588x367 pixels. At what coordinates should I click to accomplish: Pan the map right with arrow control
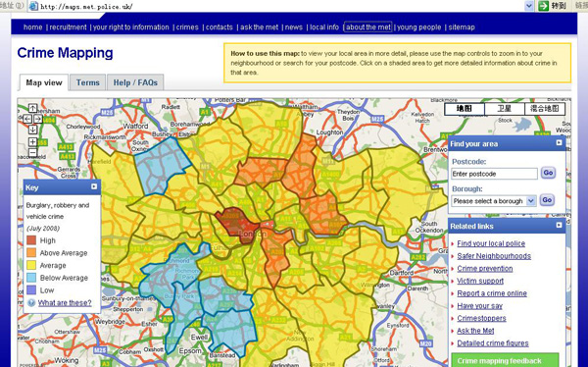38,119
